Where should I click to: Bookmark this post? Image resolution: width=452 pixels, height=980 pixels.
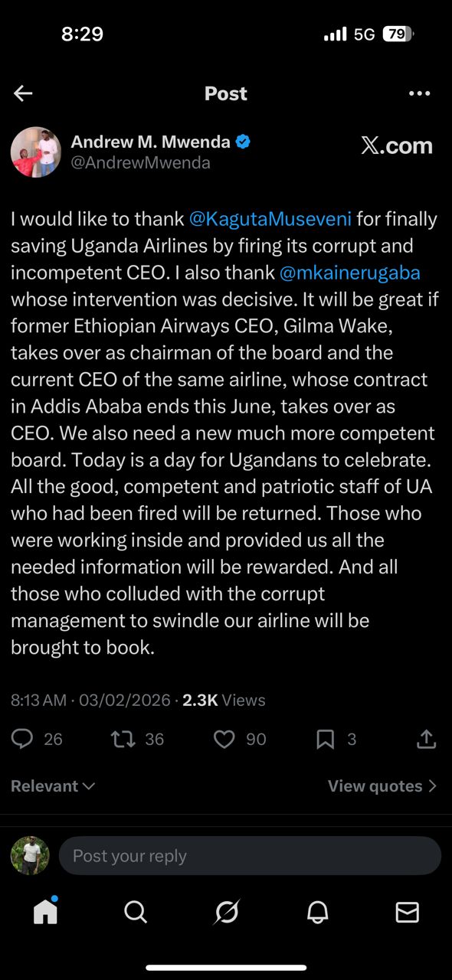pos(325,739)
